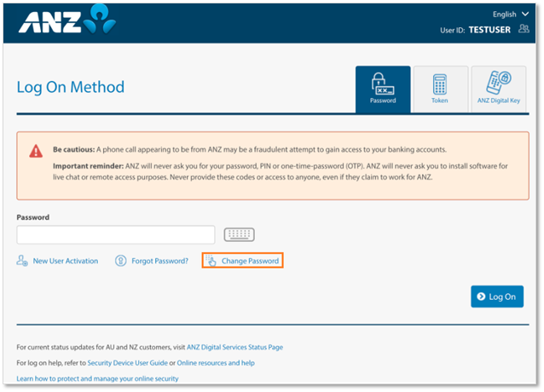Click the ANZ logo in header

point(66,24)
